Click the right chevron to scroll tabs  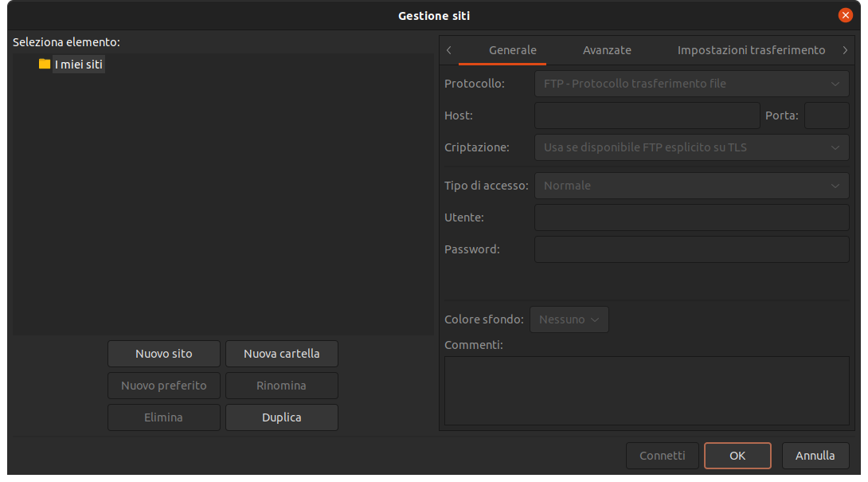click(845, 49)
